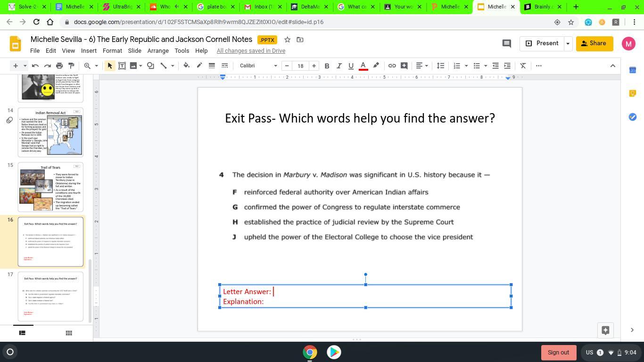Add a comment from toolbar
The image size is (644, 362).
coord(404,66)
